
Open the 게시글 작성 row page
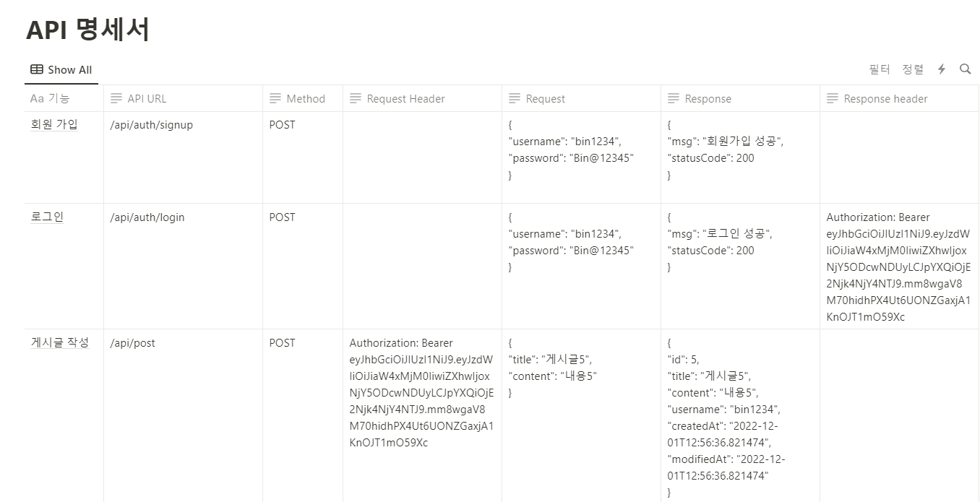point(60,342)
